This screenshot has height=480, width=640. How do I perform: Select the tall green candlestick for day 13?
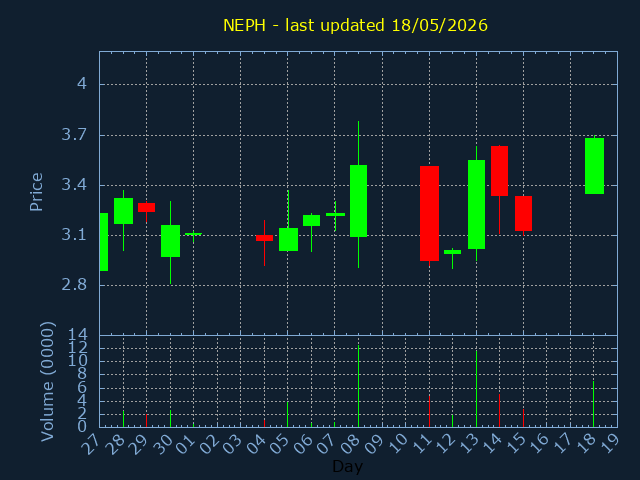coord(476,204)
